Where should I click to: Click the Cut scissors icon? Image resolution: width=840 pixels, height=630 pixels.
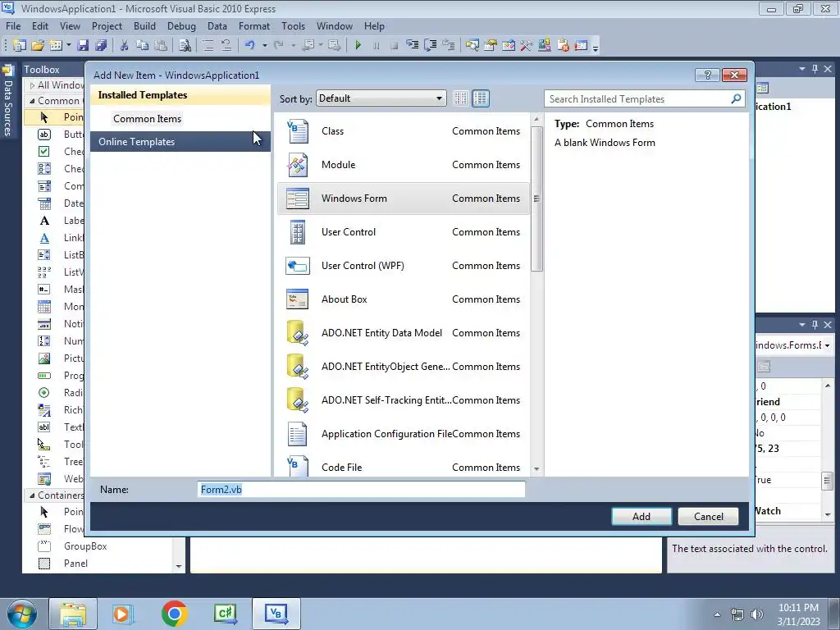coord(124,46)
